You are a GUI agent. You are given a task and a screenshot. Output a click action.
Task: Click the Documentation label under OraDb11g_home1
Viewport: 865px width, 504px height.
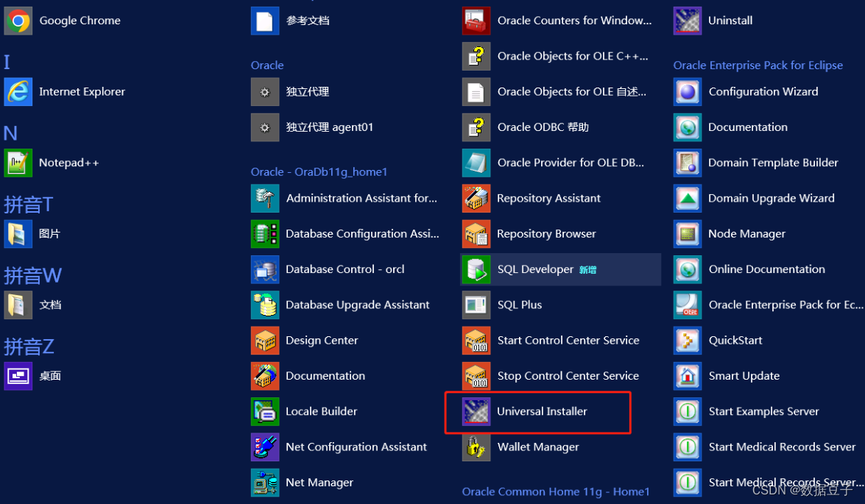(325, 376)
